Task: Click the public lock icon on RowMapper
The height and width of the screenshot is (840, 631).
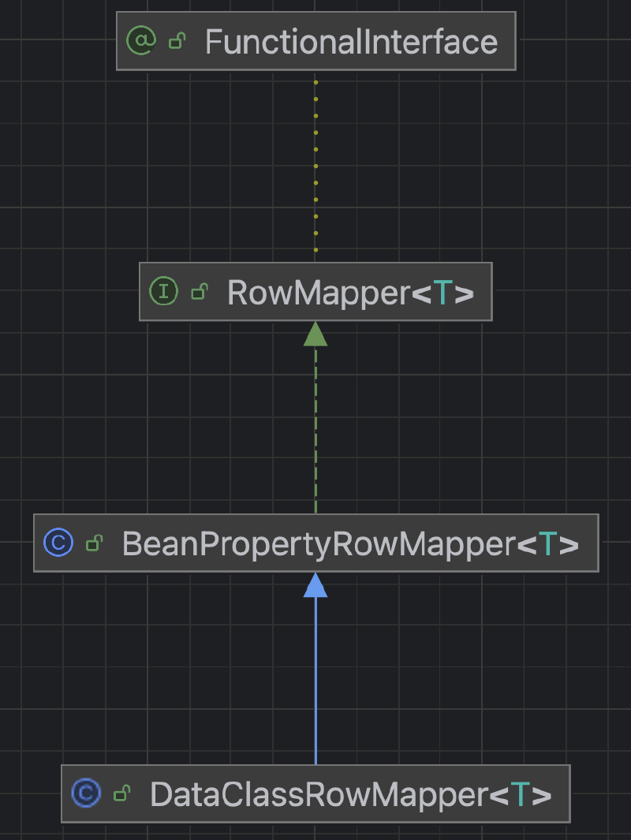Action: tap(200, 292)
